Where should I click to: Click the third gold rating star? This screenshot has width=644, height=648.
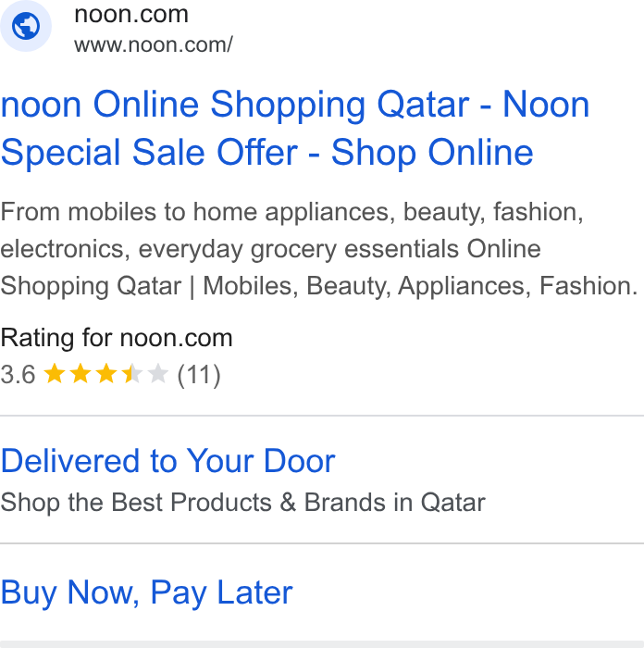click(x=106, y=374)
